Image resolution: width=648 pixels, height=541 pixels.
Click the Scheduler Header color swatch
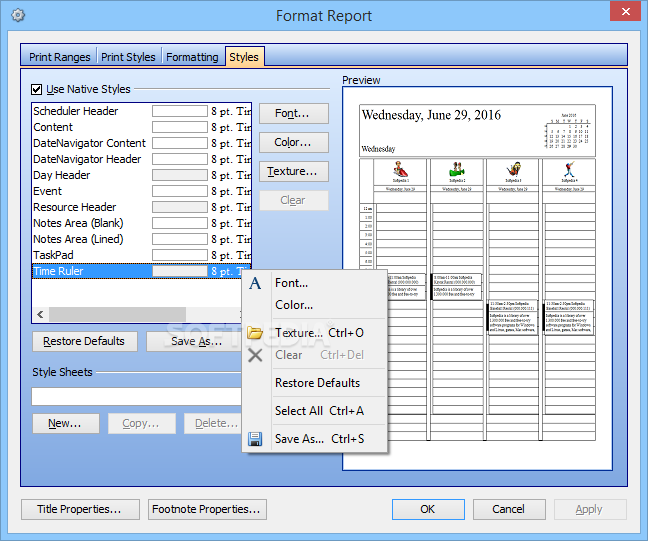180,111
